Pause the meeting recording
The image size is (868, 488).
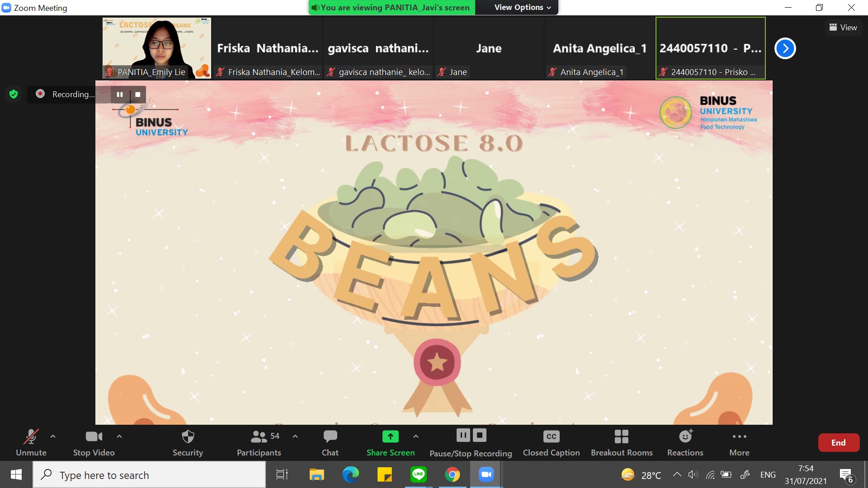(462, 435)
